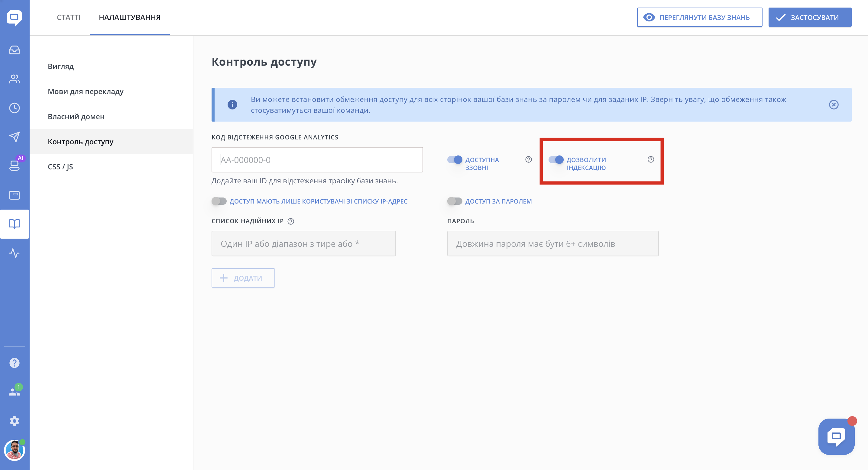Open settings gear icon in sidebar

[15, 421]
